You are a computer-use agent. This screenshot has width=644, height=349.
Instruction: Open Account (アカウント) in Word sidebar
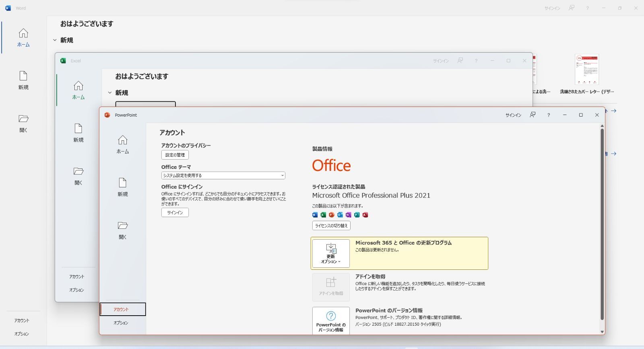point(22,320)
